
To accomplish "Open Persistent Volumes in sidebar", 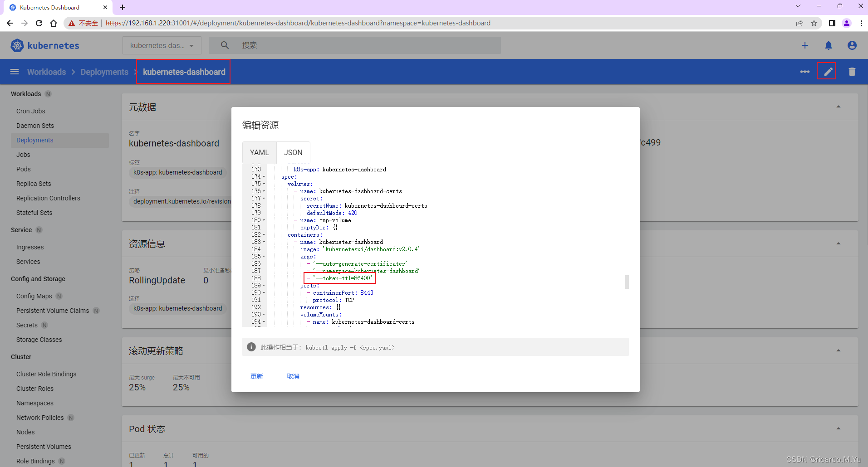I will (44, 447).
